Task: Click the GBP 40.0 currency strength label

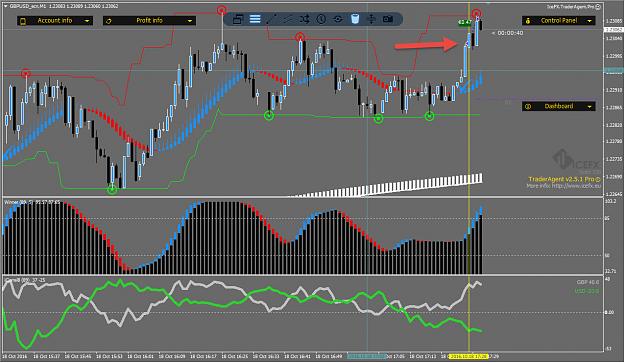Action: pos(588,283)
